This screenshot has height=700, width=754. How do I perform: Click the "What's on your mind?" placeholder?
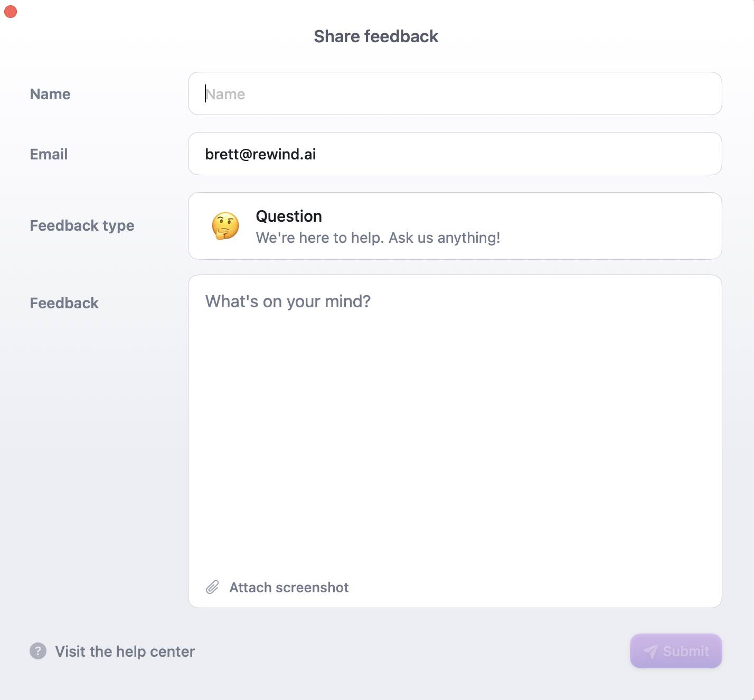coord(288,301)
